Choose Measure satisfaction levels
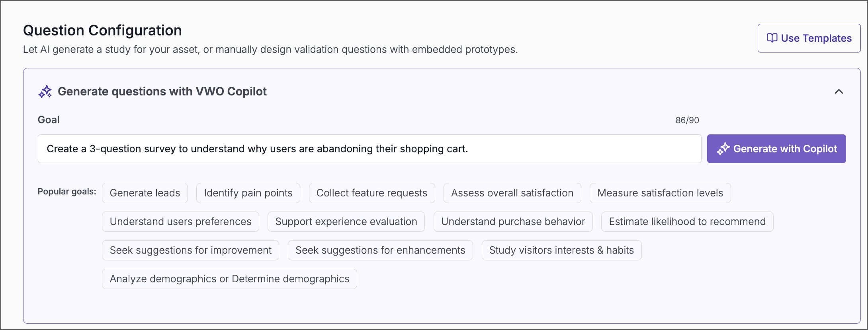This screenshot has height=330, width=868. pyautogui.click(x=660, y=193)
